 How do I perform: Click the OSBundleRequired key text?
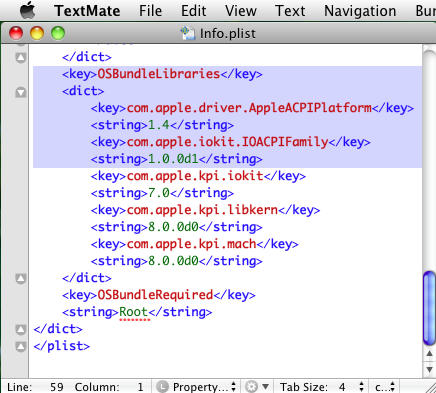155,295
